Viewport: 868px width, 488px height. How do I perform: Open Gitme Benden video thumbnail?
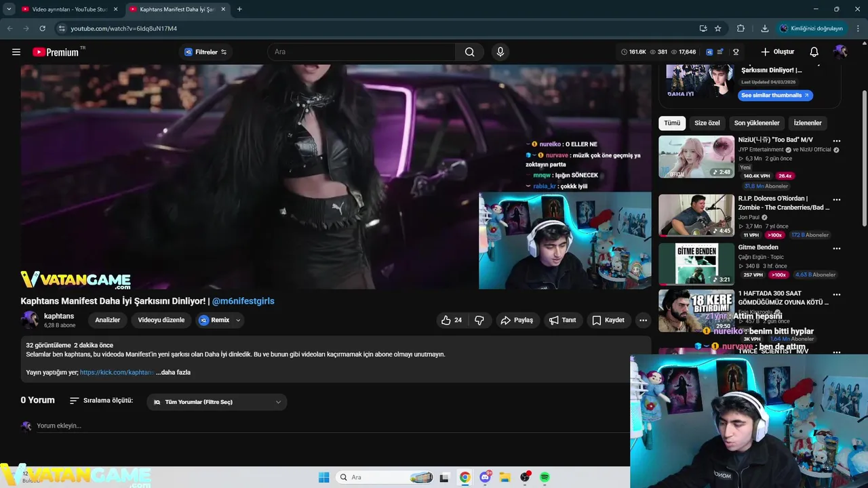click(696, 264)
